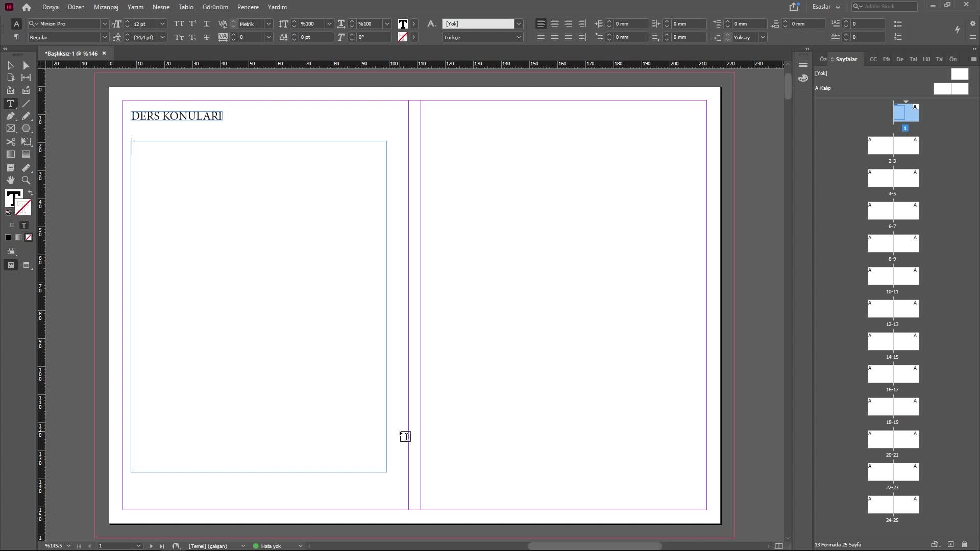Select the Ellipse shape tool
980x551 pixels.
pos(26,129)
